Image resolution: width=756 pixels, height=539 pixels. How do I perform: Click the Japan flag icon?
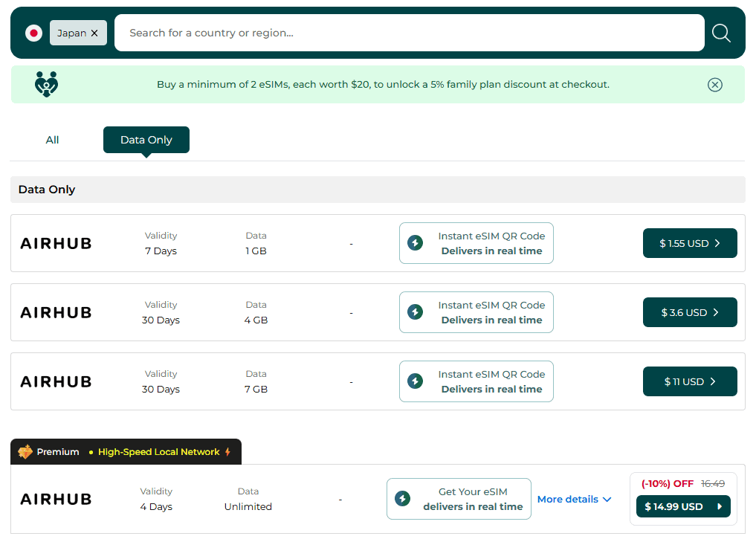pos(33,33)
